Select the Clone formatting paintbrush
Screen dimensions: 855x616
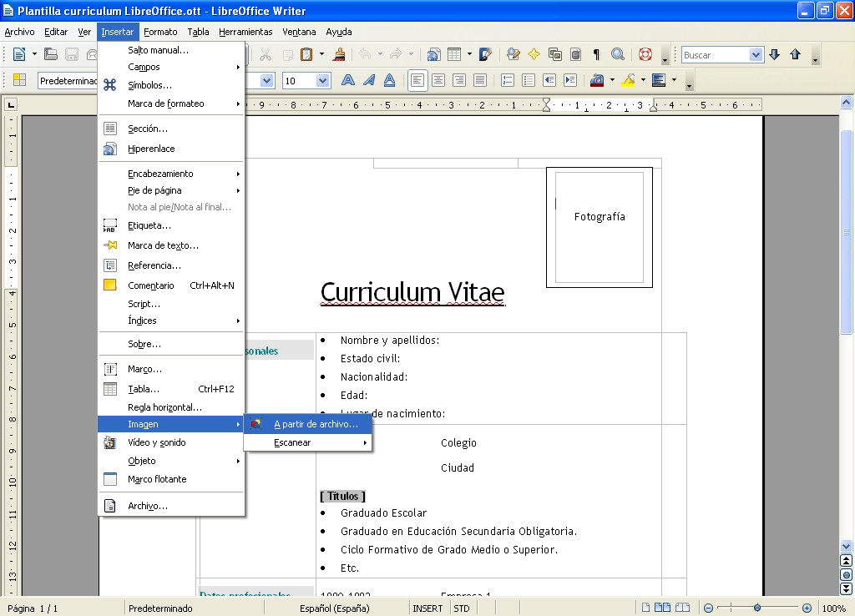339,54
